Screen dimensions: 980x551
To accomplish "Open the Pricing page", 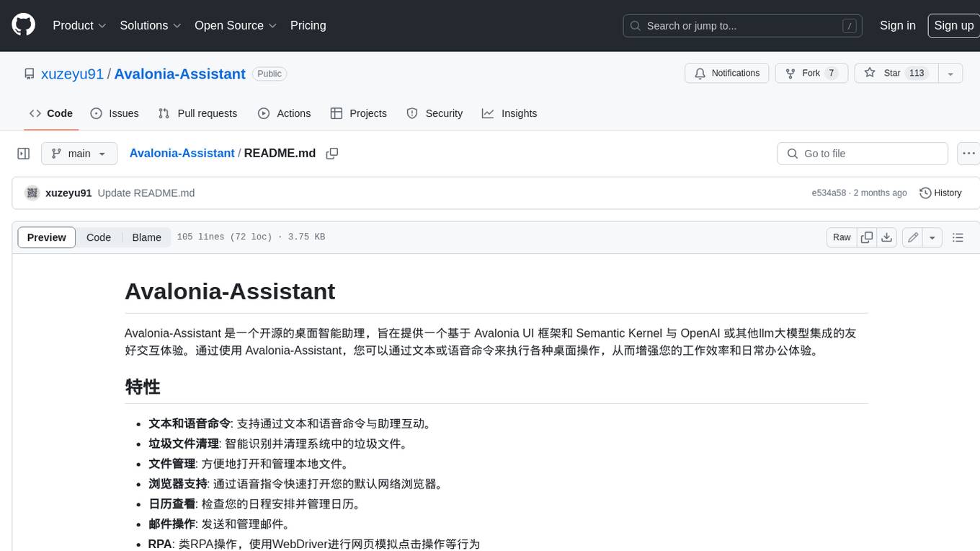I will (308, 25).
